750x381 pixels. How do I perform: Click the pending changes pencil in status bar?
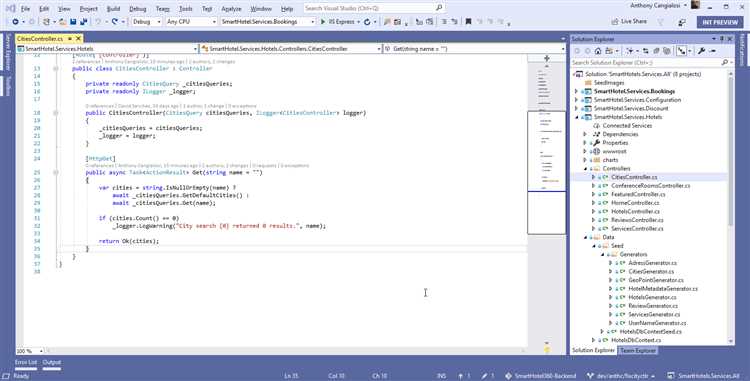coord(487,376)
